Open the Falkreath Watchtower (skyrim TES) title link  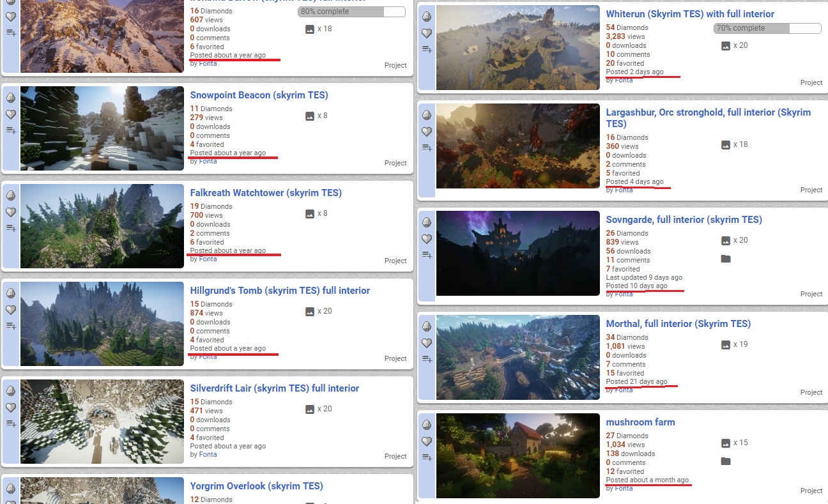tap(266, 193)
